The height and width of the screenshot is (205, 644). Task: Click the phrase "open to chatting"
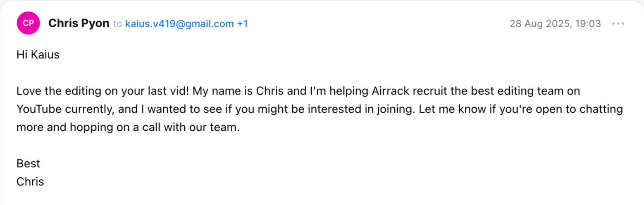click(579, 109)
